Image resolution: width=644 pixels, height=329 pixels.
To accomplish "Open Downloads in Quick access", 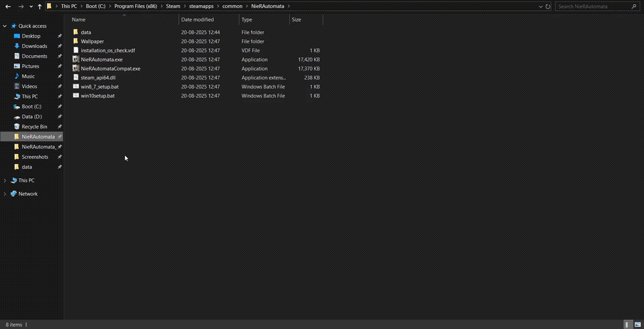I will 34,46.
